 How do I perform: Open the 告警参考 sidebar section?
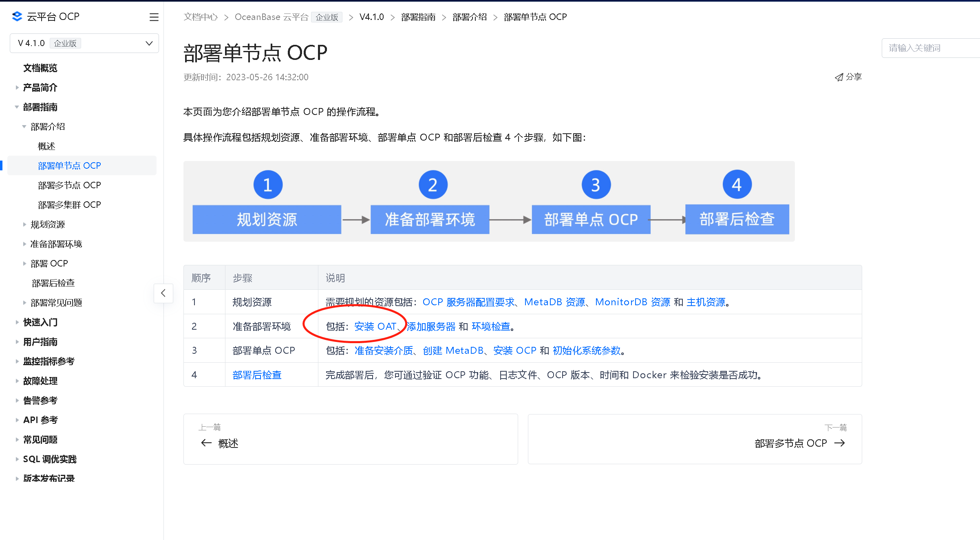[40, 401]
